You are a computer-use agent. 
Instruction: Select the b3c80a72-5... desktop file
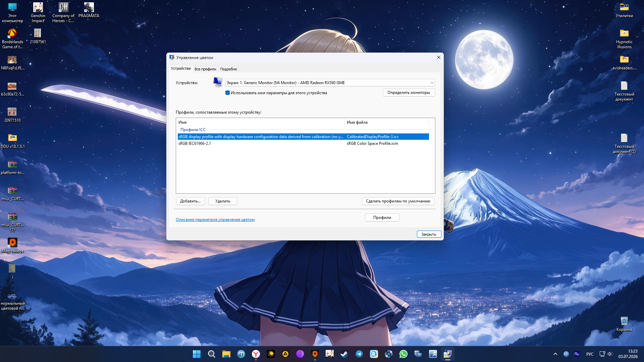(12, 89)
